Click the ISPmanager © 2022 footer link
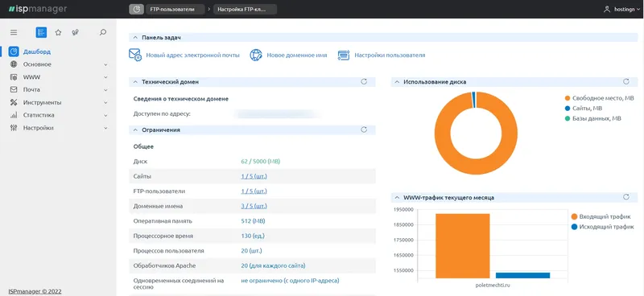Viewport: 644px width, 296px height. (35, 291)
